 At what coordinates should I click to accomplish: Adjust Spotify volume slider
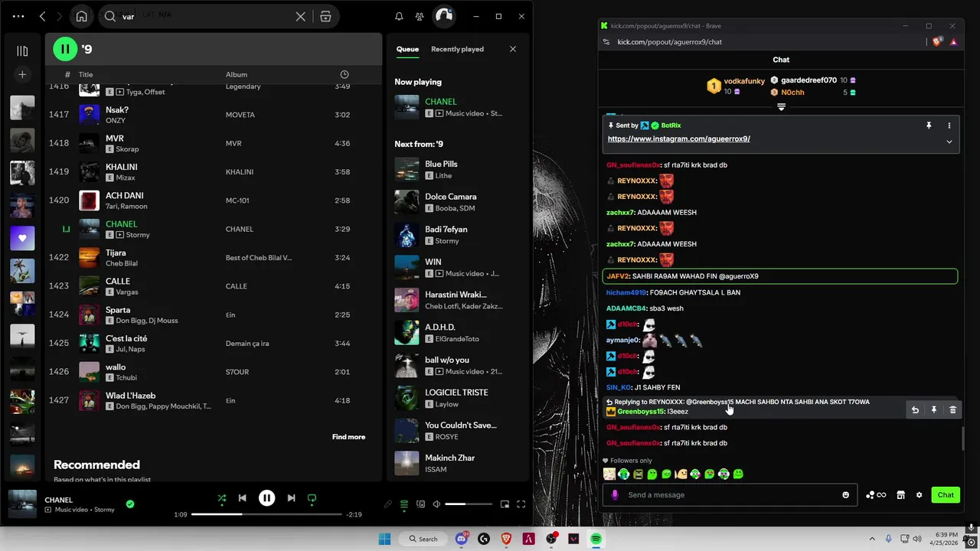pos(468,504)
